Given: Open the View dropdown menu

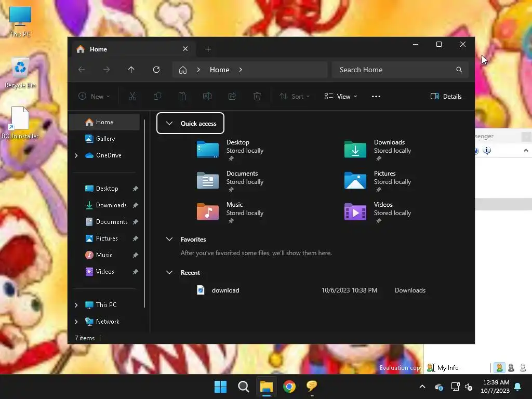Looking at the screenshot, I should tap(340, 96).
